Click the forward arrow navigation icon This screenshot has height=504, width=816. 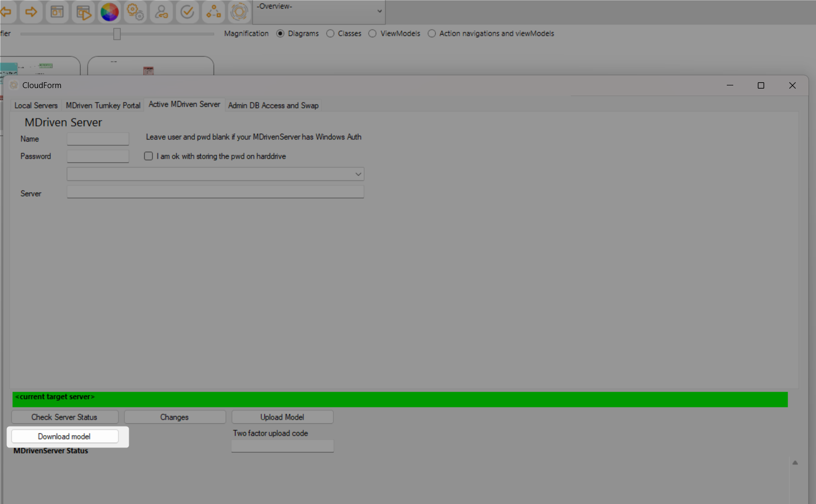(x=31, y=12)
